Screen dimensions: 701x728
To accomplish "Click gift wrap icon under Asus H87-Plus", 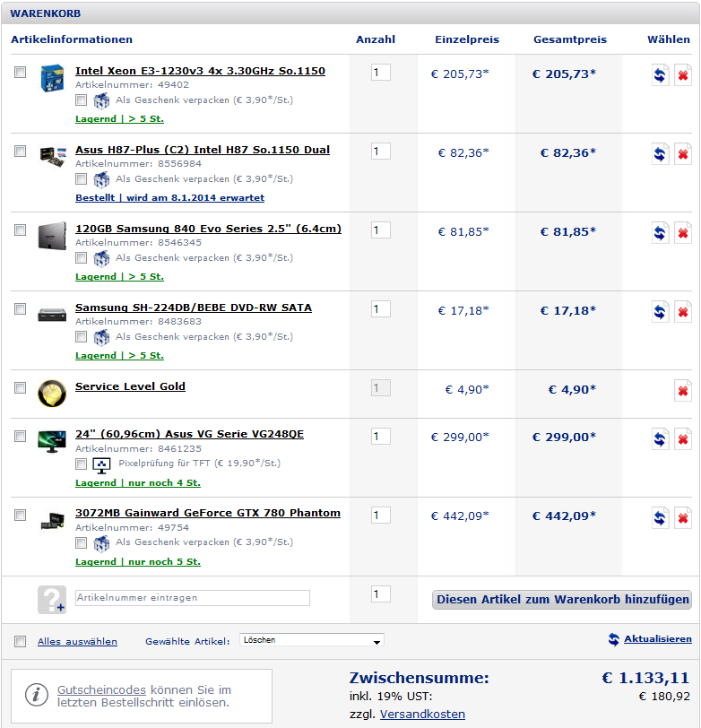I will coord(101,179).
